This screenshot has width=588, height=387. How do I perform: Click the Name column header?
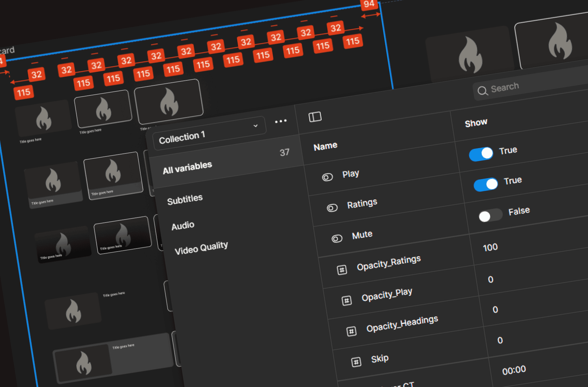coord(325,146)
